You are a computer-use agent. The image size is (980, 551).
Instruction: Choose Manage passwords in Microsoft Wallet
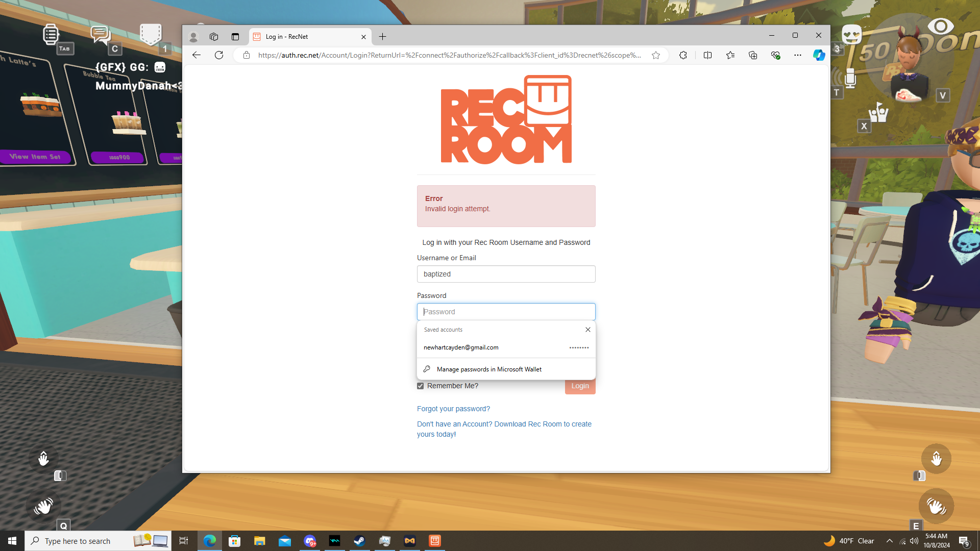click(489, 369)
